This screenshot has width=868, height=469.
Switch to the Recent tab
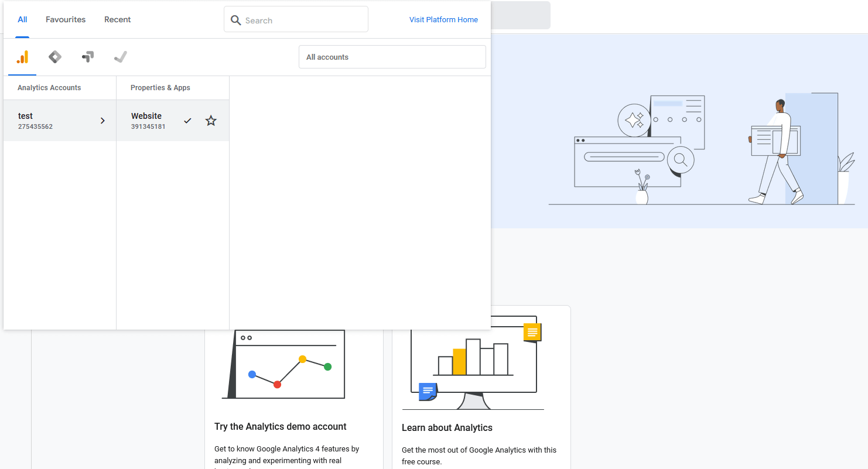tap(118, 19)
